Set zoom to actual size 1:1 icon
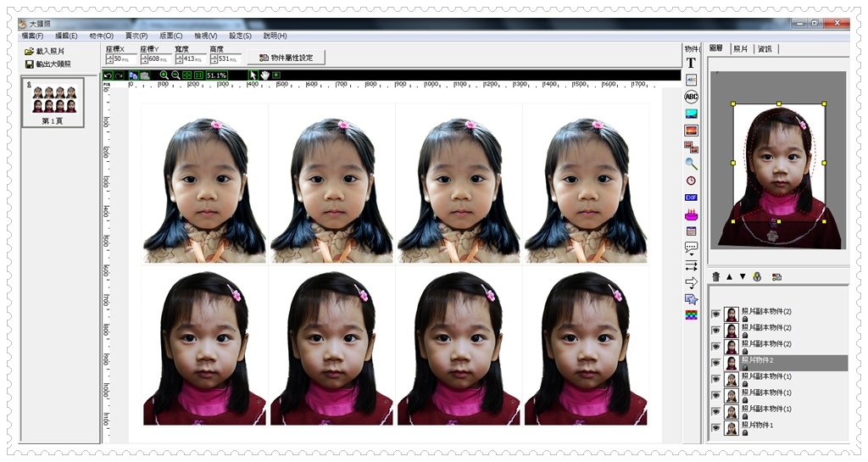This screenshot has width=868, height=462. [x=198, y=75]
